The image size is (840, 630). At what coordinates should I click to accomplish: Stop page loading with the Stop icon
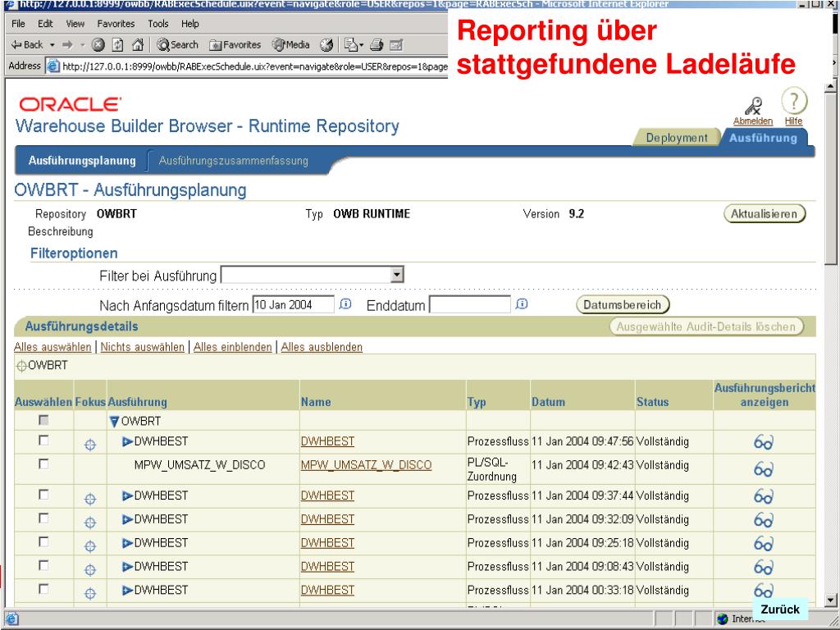click(98, 45)
